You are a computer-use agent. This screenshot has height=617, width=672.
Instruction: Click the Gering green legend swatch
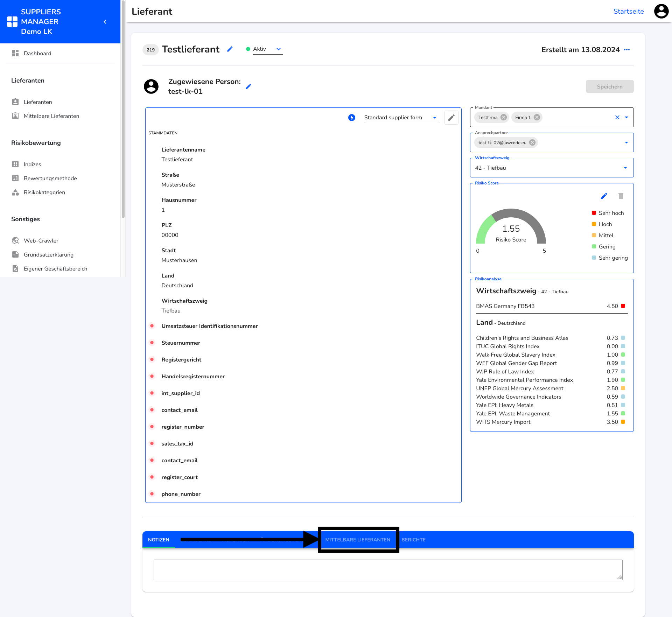tap(594, 246)
